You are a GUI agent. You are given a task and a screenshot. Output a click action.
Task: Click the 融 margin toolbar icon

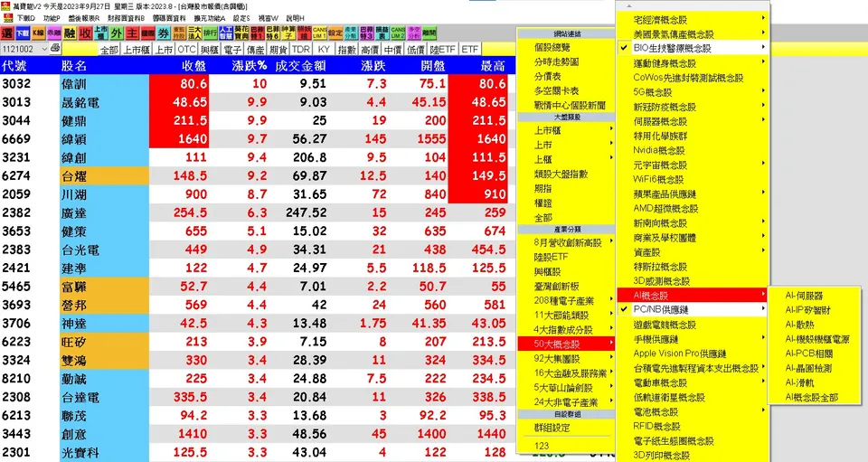point(70,33)
